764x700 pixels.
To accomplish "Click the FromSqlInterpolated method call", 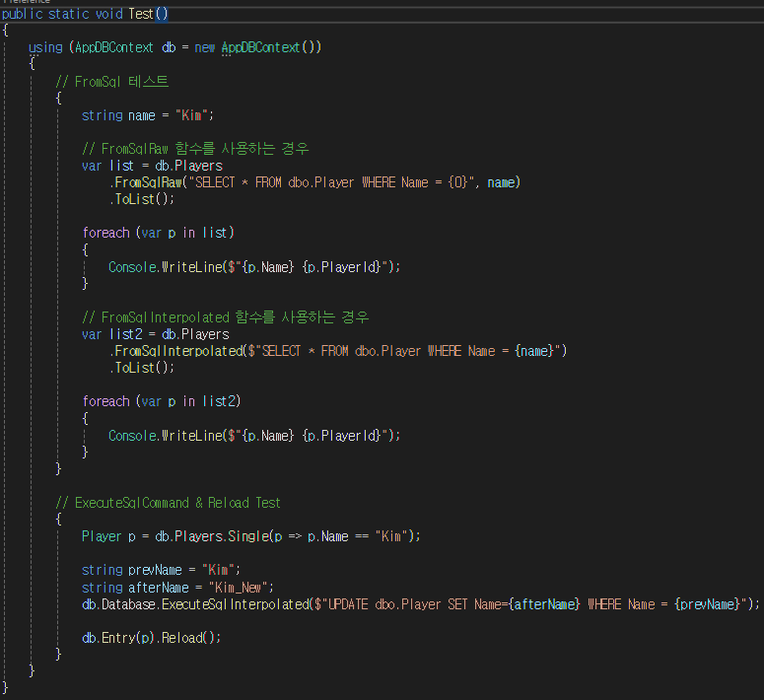I will 178,351.
